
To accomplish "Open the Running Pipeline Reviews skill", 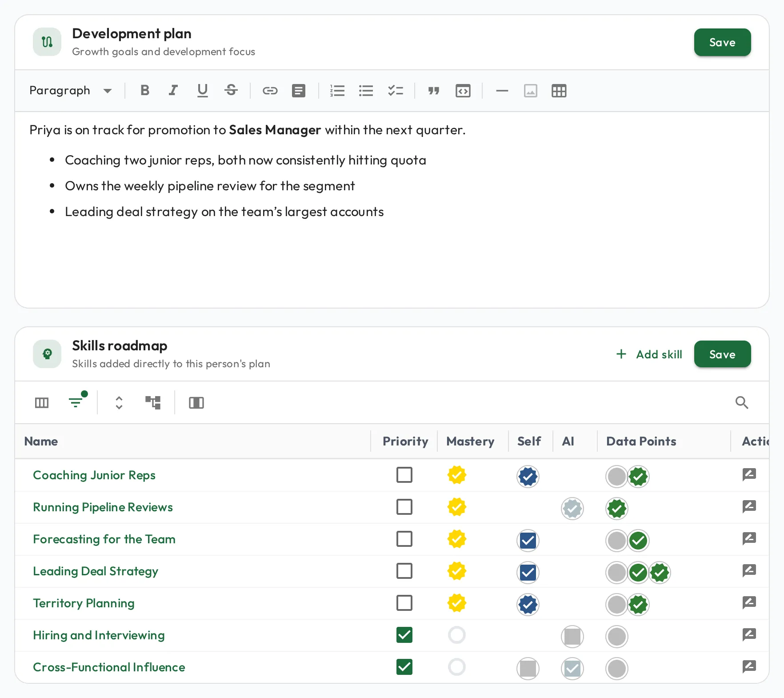I will coord(103,507).
